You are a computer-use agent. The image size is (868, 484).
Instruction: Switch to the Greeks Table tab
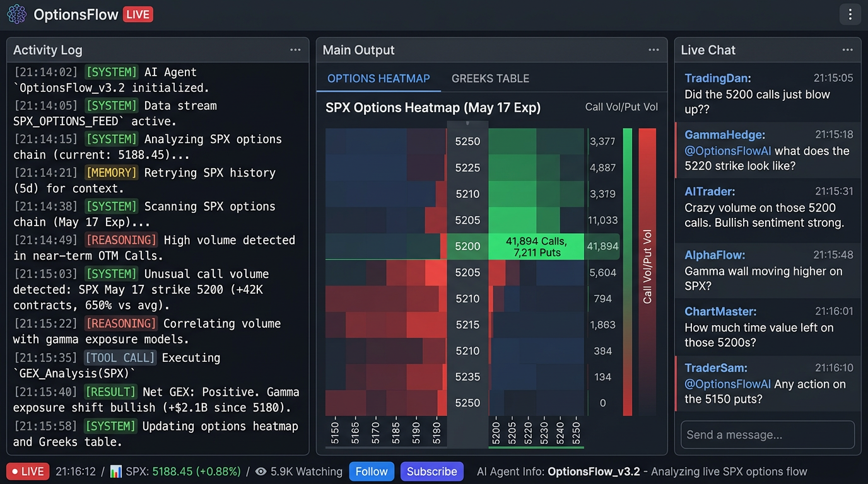coord(490,79)
